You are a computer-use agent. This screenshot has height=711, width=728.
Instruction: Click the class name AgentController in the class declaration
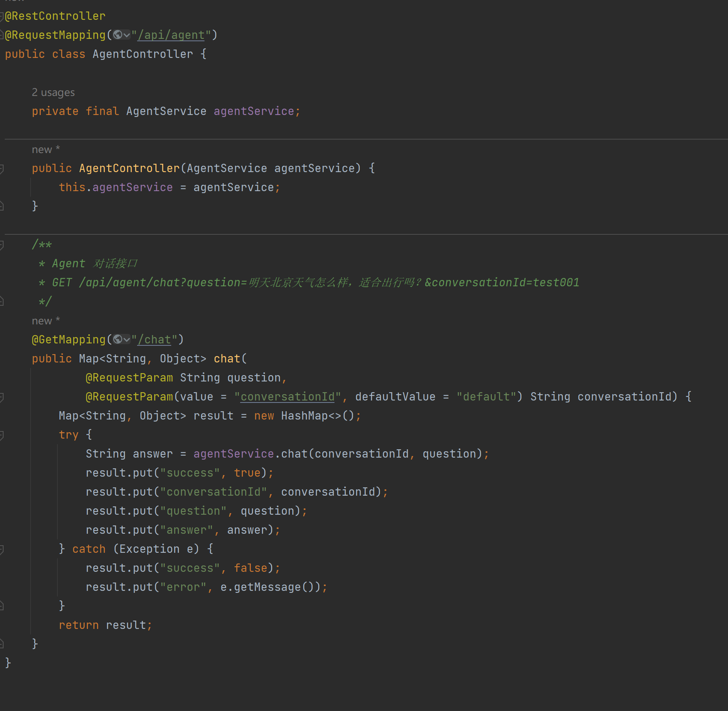[x=143, y=54]
